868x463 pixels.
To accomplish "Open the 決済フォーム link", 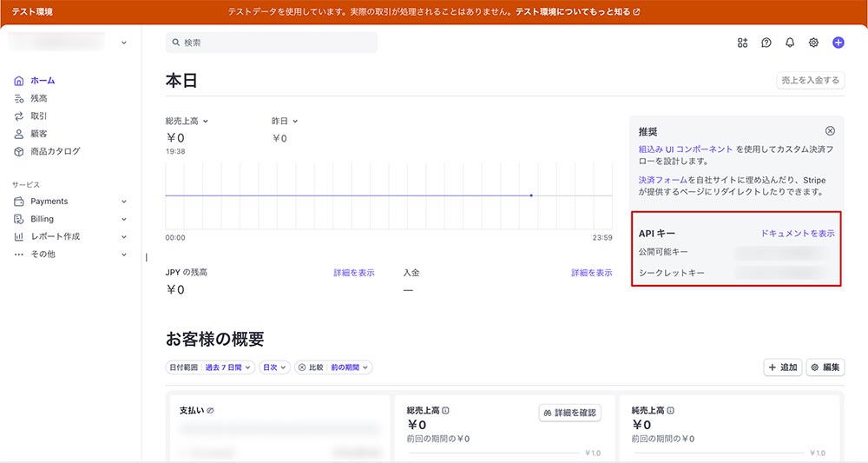I will [662, 180].
